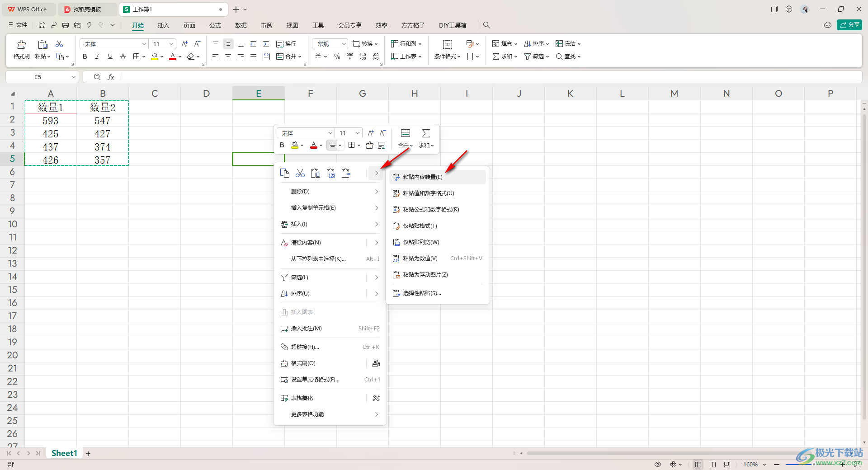Open the ribbon font name dropdown
Screen dimensions: 868x470
click(x=144, y=44)
